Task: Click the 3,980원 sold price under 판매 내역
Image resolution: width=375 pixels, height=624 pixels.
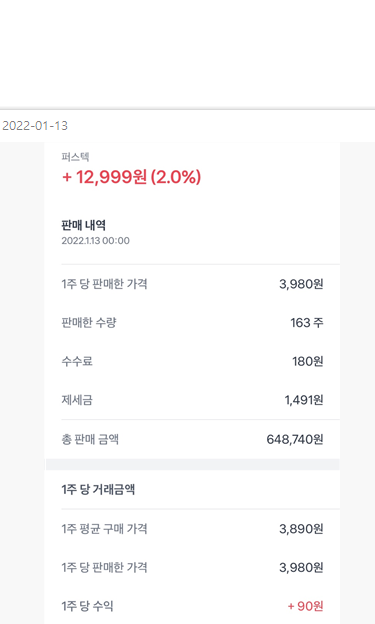Action: pos(301,284)
